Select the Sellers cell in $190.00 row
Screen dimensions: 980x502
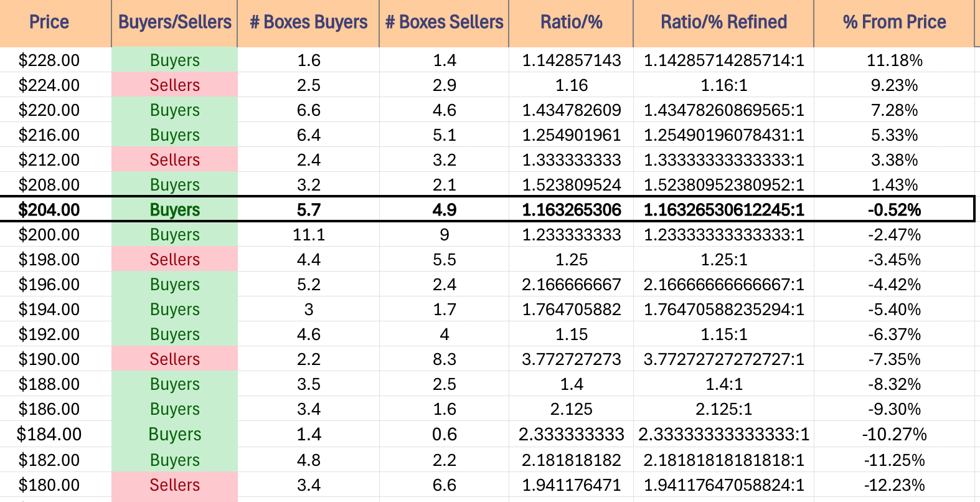tap(174, 359)
